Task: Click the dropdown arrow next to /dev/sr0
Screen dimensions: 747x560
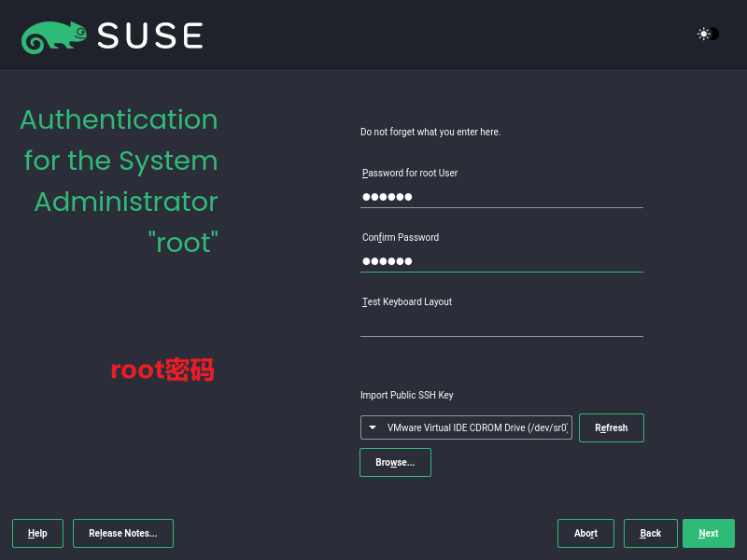Action: coord(371,427)
